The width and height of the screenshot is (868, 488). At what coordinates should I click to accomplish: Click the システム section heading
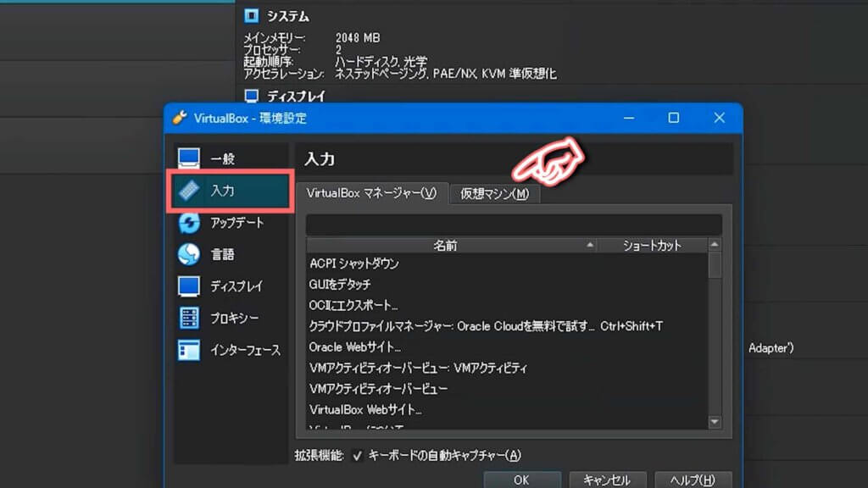coord(288,17)
